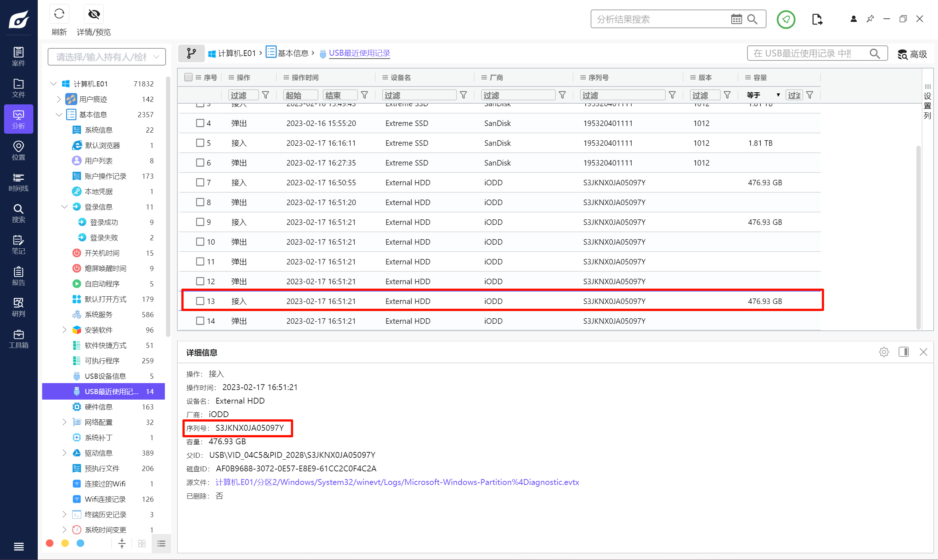Screen dimensions: 938x560
Task: Click the magnifier in 分析结果搜索 box
Action: pos(752,19)
